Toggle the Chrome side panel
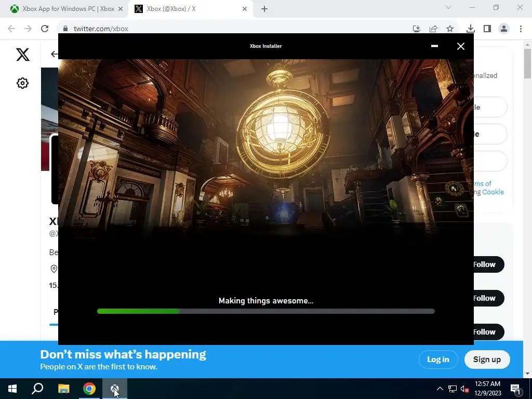 coord(487,29)
